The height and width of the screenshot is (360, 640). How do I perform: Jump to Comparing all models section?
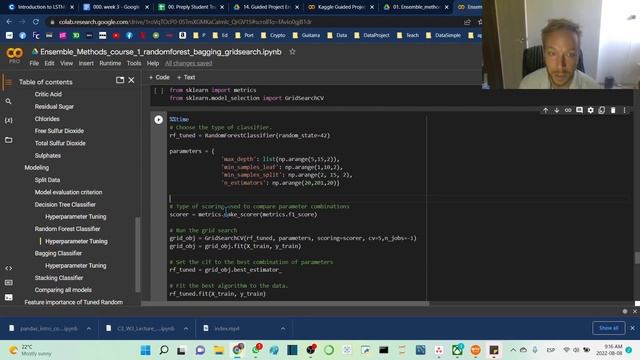point(63,290)
